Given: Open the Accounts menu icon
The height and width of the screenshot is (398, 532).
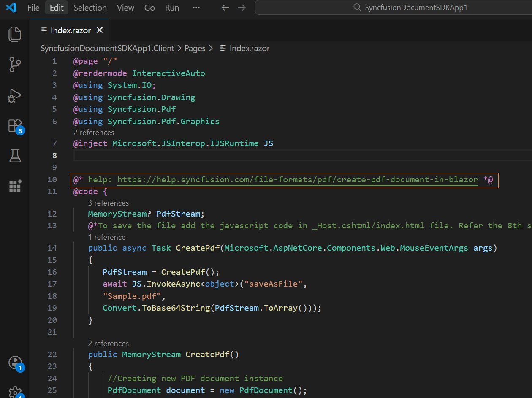Looking at the screenshot, I should pos(15,363).
